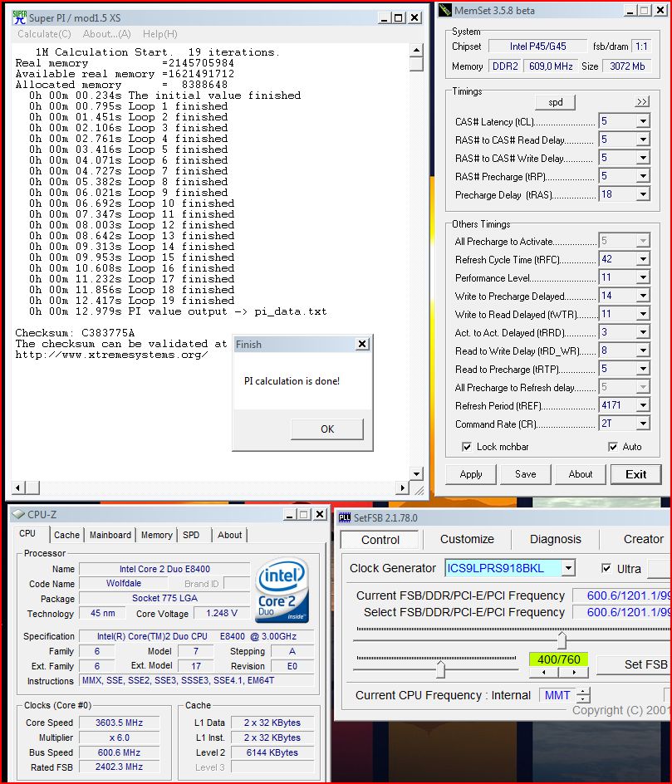Open Clock Generator dropdown in SetFSB
Screen dimensions: 672x784
tap(568, 569)
